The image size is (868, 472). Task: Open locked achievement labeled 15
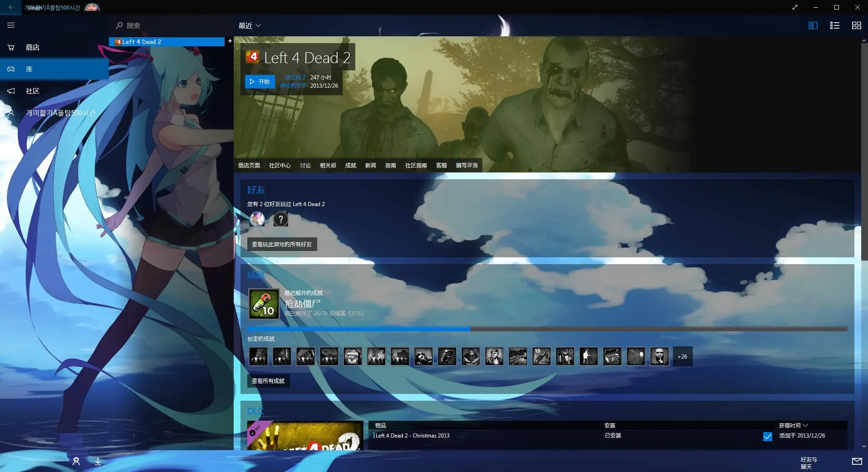pyautogui.click(x=541, y=356)
